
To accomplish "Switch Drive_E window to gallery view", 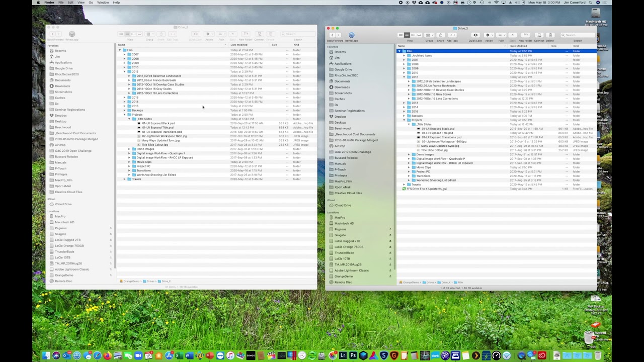I will [x=139, y=34].
